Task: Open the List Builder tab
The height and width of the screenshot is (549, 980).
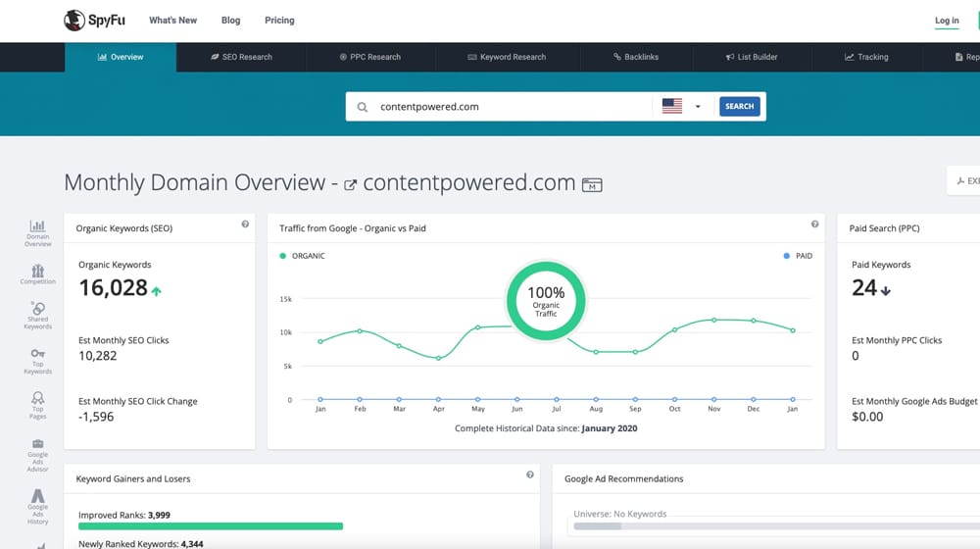Action: 752,57
